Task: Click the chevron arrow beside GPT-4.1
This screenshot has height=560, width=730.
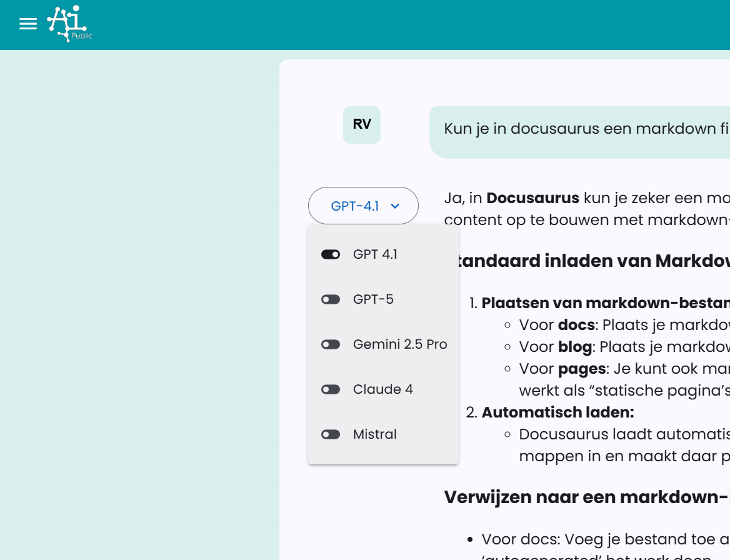Action: tap(395, 206)
